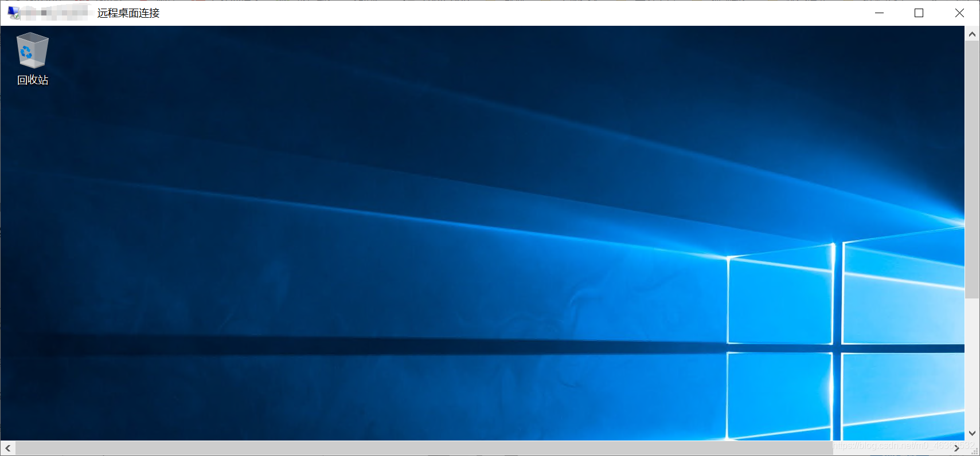Screen dimensions: 980x456
Task: Click the 远程桌面连接 window title text
Action: click(x=128, y=13)
